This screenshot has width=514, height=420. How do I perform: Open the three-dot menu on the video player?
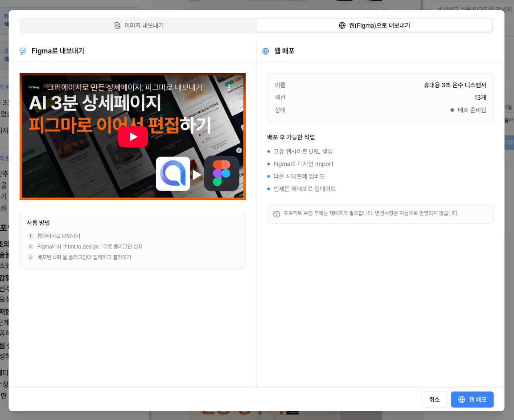(229, 88)
